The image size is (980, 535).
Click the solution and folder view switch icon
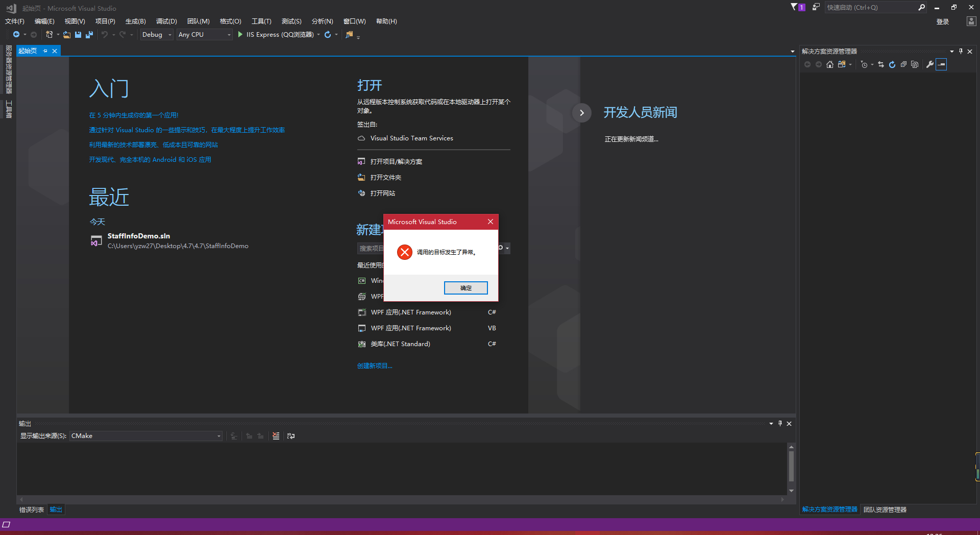click(842, 64)
